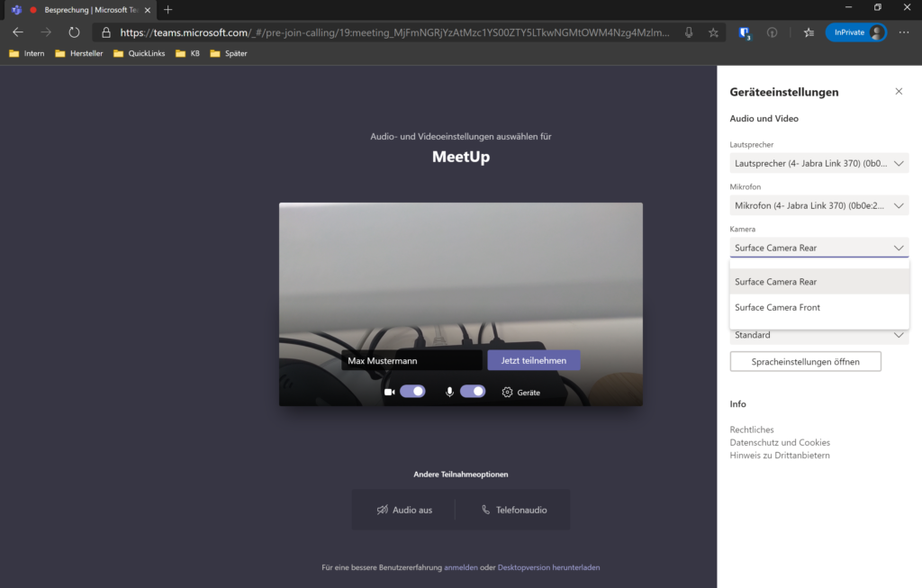Turn off the camera toggle
Viewport: 922px width, 588px height.
[412, 392]
